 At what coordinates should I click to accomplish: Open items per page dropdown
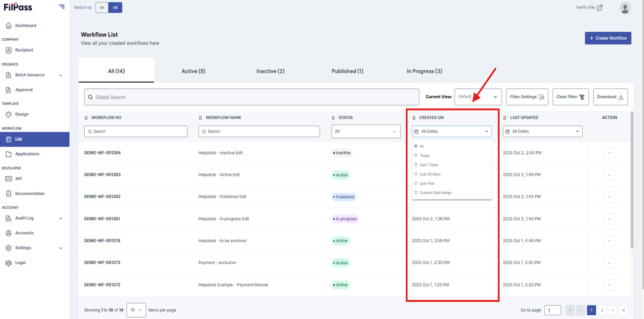136,310
